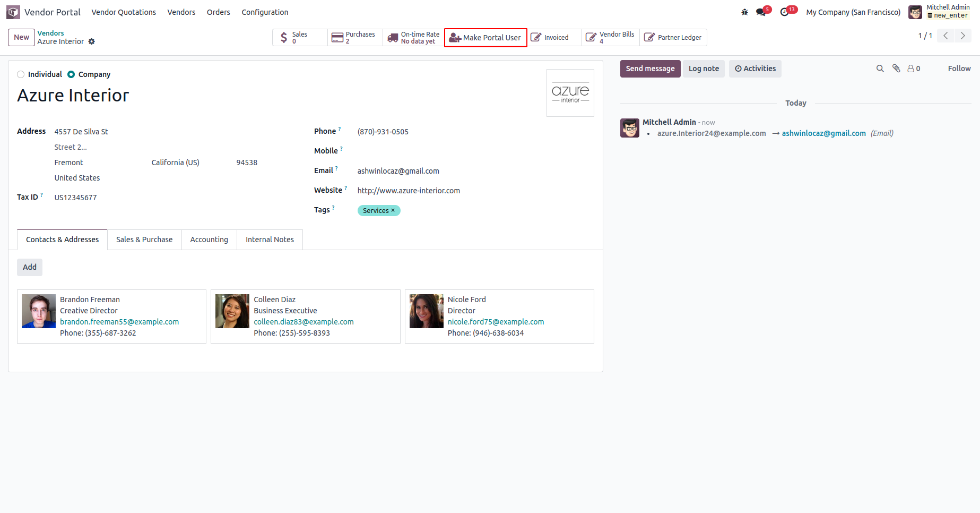
Task: Show followers count icon
Action: 914,69
